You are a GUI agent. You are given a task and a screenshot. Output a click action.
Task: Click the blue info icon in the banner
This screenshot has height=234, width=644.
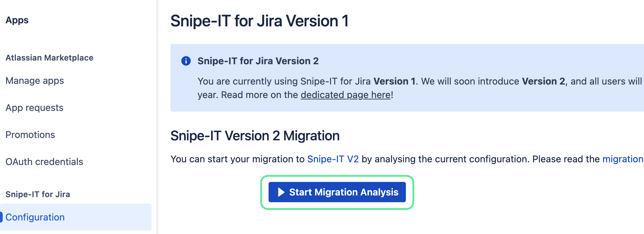(x=186, y=61)
